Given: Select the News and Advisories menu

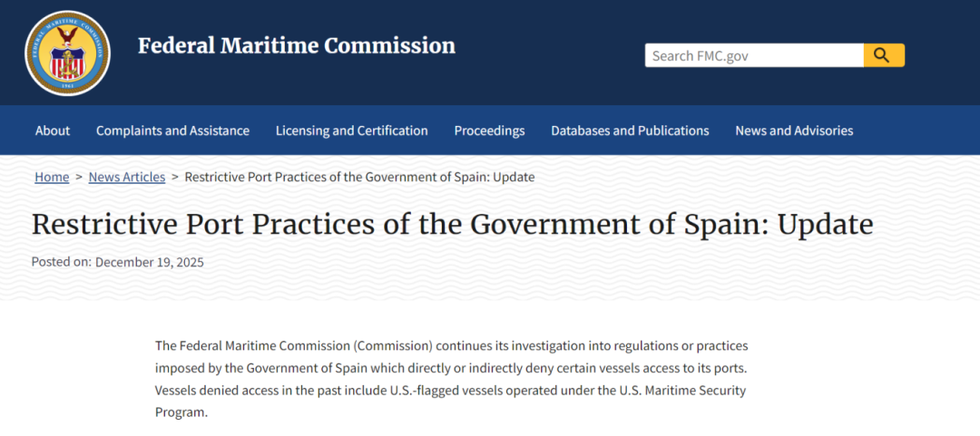Looking at the screenshot, I should click(794, 131).
